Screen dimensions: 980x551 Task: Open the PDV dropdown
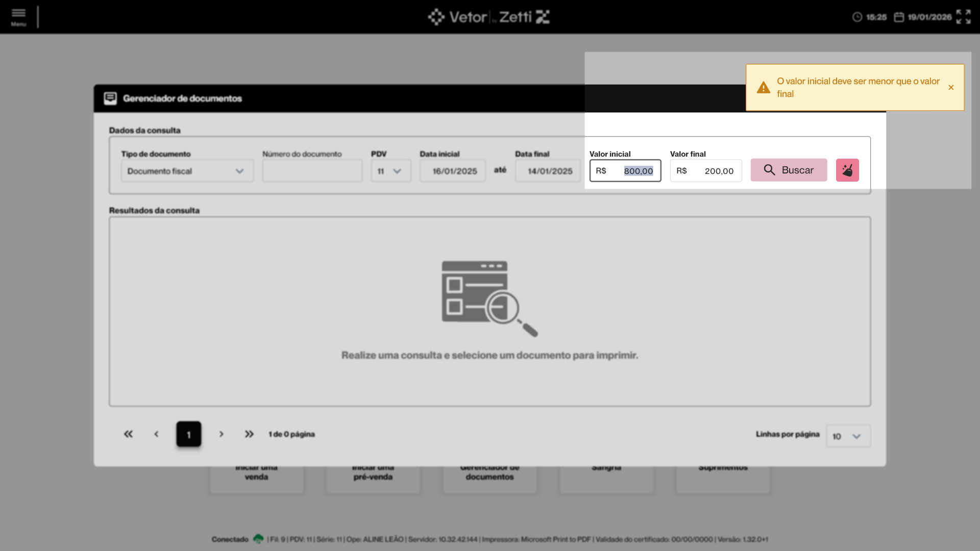click(390, 171)
